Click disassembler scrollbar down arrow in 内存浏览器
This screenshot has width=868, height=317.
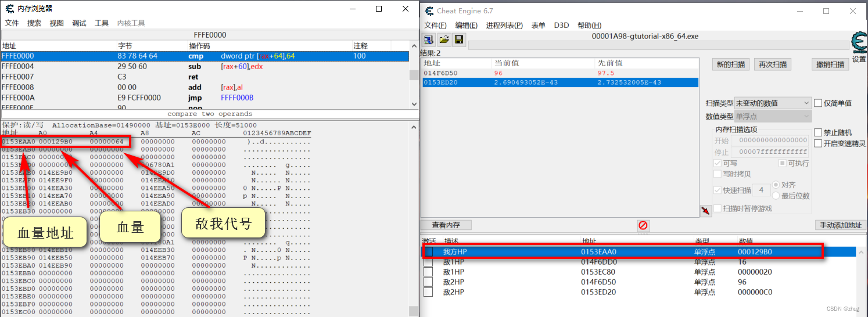(x=414, y=104)
